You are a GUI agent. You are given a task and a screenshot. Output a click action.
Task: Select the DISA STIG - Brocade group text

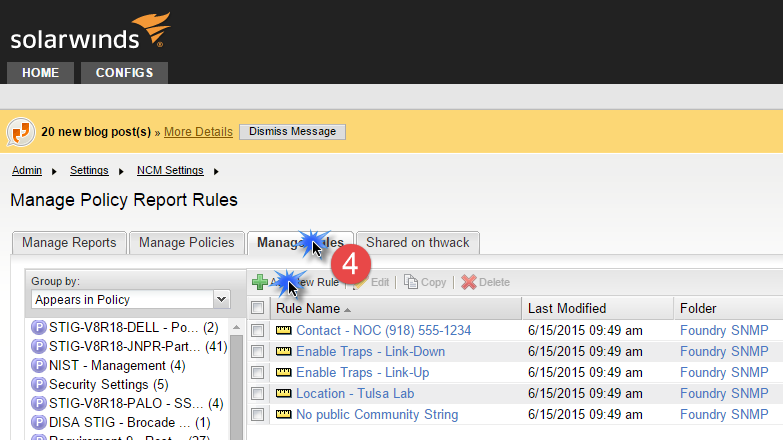(x=130, y=423)
